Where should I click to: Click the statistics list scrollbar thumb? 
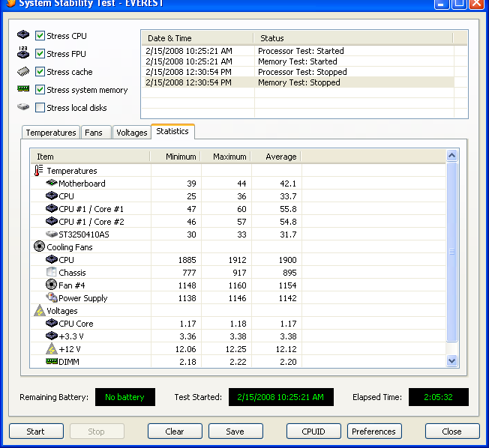(x=452, y=252)
